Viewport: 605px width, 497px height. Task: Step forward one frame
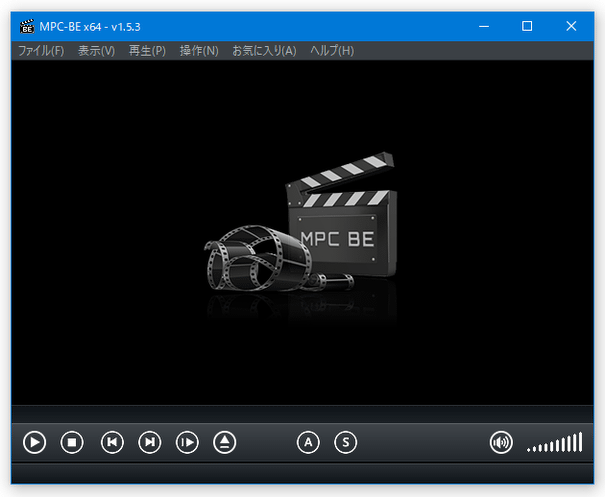(187, 442)
